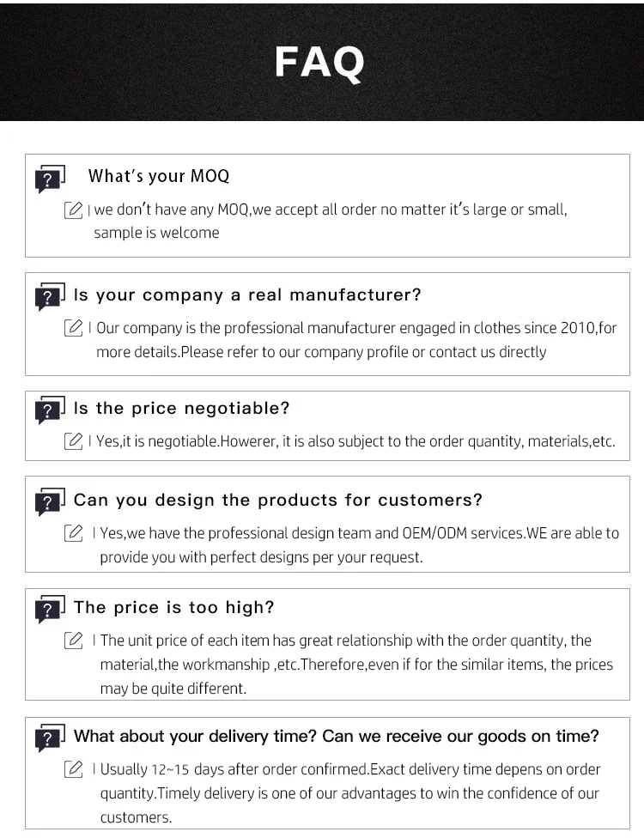Viewport: 644px width, 838px height.
Task: Select the delivery time question heading
Action: point(336,737)
